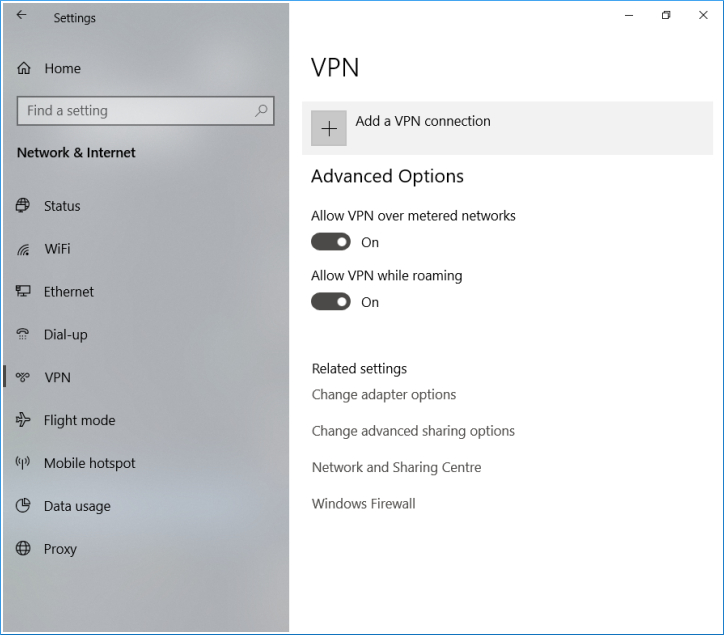Click the Data usage pie icon
Viewport: 724px width, 635px height.
[x=23, y=507]
